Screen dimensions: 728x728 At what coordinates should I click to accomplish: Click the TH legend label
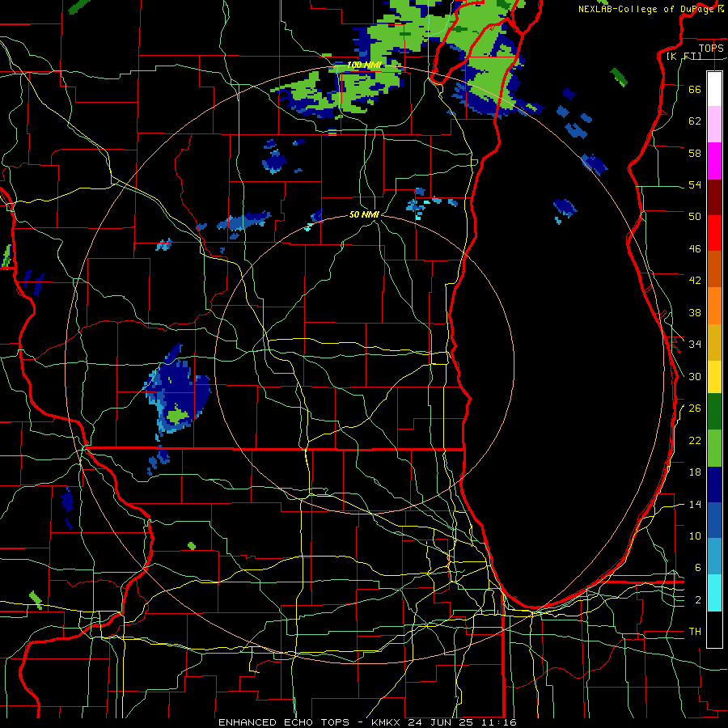[695, 632]
